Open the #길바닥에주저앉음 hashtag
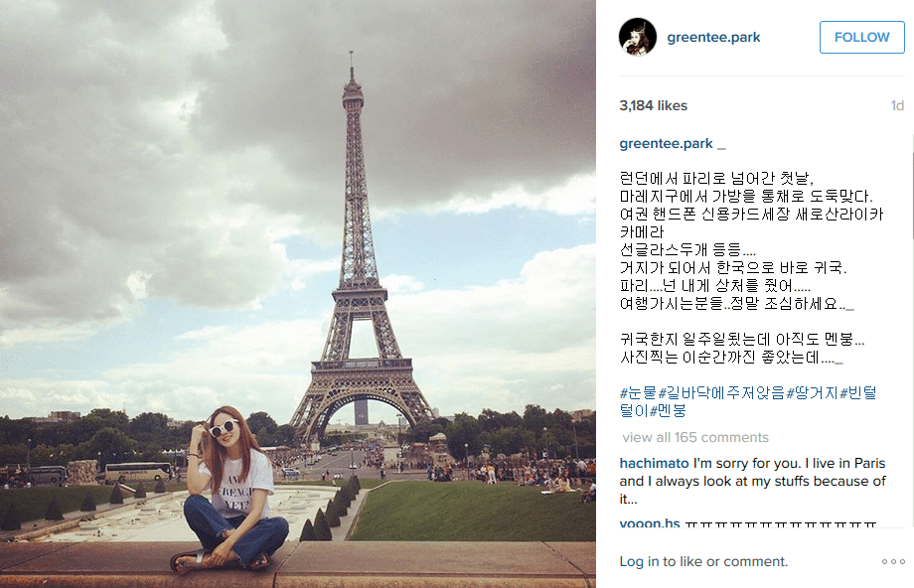 coord(721,392)
